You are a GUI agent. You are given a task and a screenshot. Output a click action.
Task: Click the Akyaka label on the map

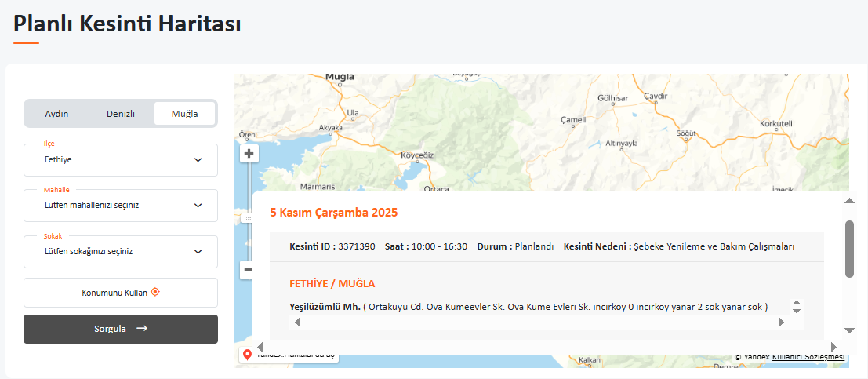click(x=331, y=127)
